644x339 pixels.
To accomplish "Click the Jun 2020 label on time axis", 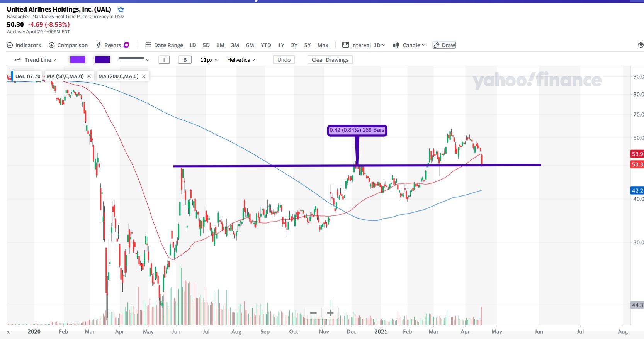I will pyautogui.click(x=176, y=331).
